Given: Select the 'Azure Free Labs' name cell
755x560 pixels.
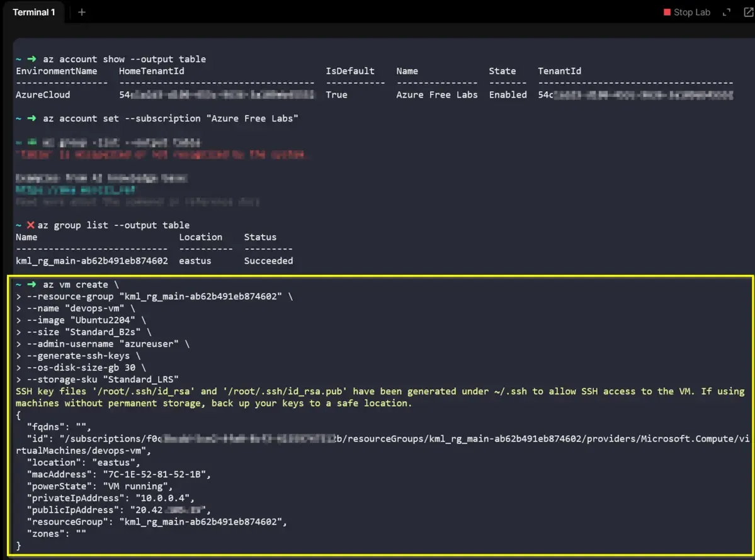Looking at the screenshot, I should coord(437,95).
